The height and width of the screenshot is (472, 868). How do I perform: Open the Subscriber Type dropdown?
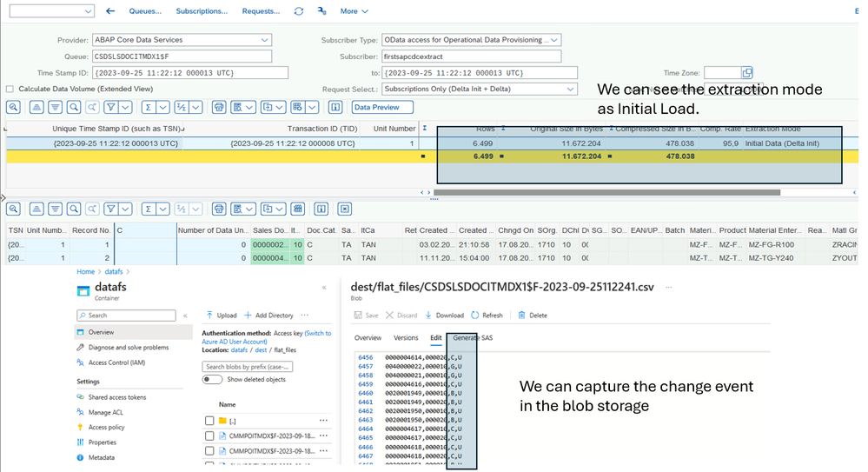554,40
